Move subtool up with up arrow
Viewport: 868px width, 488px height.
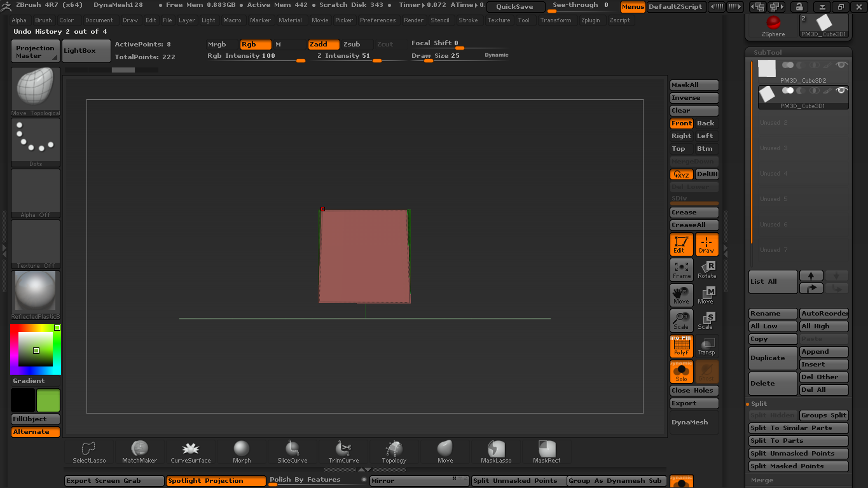click(x=811, y=275)
